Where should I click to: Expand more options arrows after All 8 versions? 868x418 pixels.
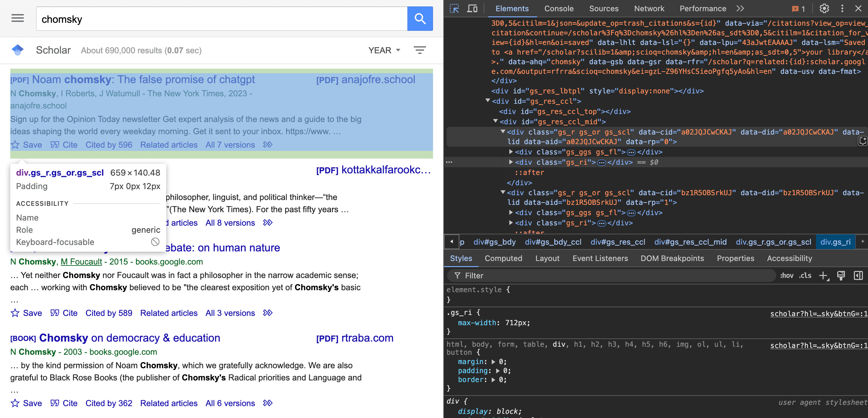click(x=268, y=223)
